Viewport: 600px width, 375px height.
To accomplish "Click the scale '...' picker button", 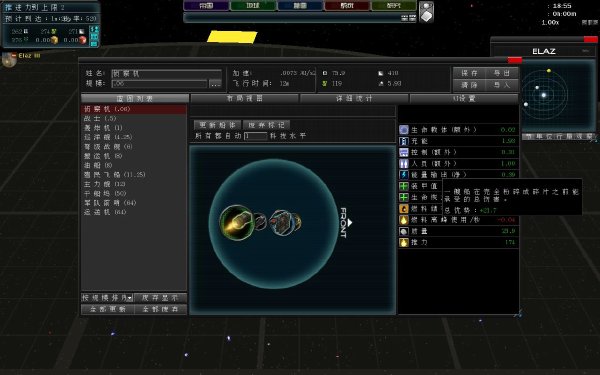I will coord(215,83).
